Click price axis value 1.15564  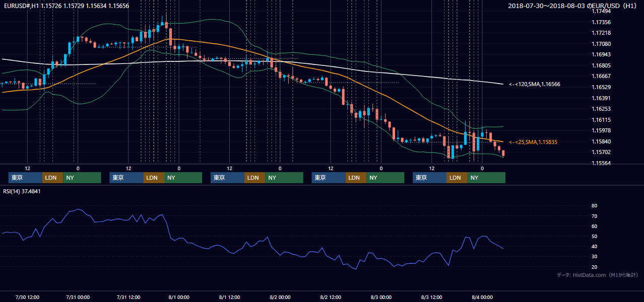pos(601,164)
